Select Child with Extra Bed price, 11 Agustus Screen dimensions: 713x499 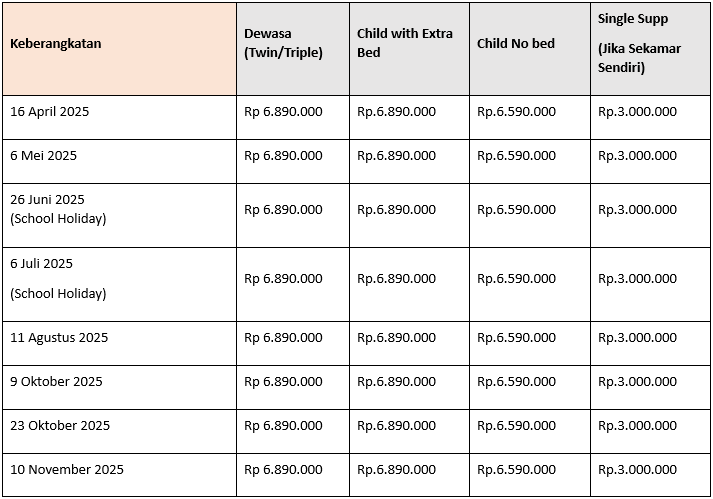click(396, 338)
